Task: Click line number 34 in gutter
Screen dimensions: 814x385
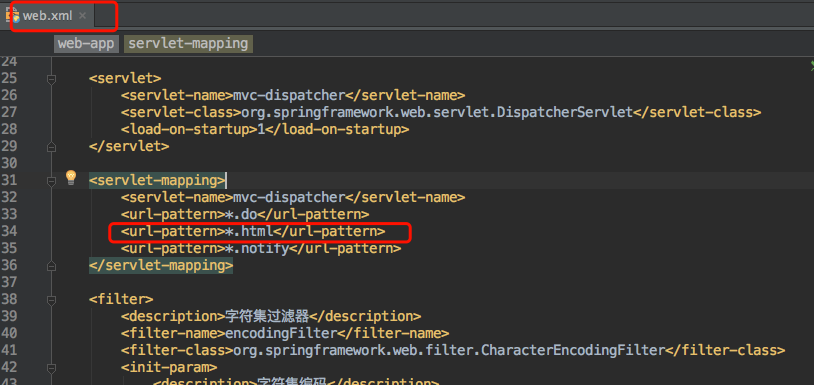Action: point(9,231)
